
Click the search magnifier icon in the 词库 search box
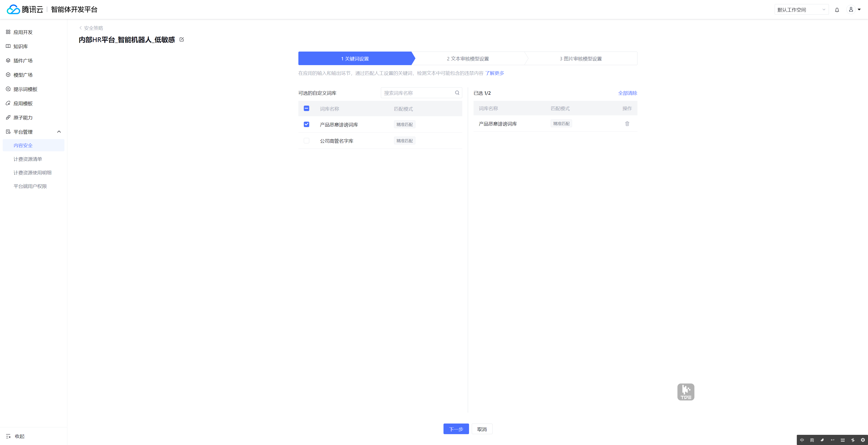click(457, 93)
